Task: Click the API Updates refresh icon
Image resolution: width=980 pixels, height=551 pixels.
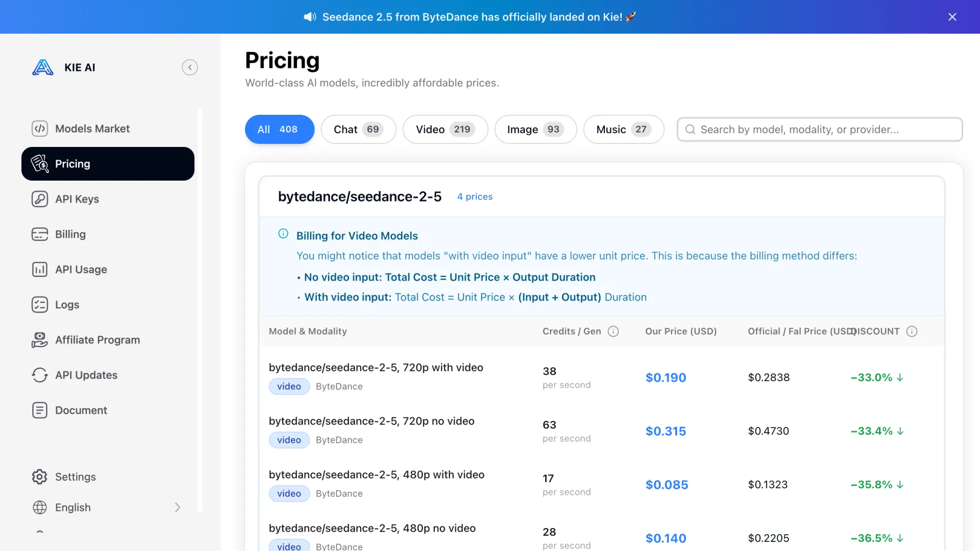Action: pyautogui.click(x=40, y=375)
